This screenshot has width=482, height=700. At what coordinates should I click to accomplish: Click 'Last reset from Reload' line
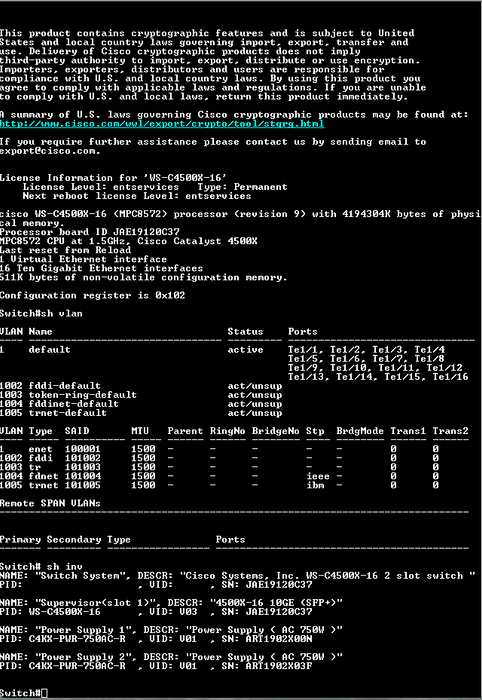66,250
